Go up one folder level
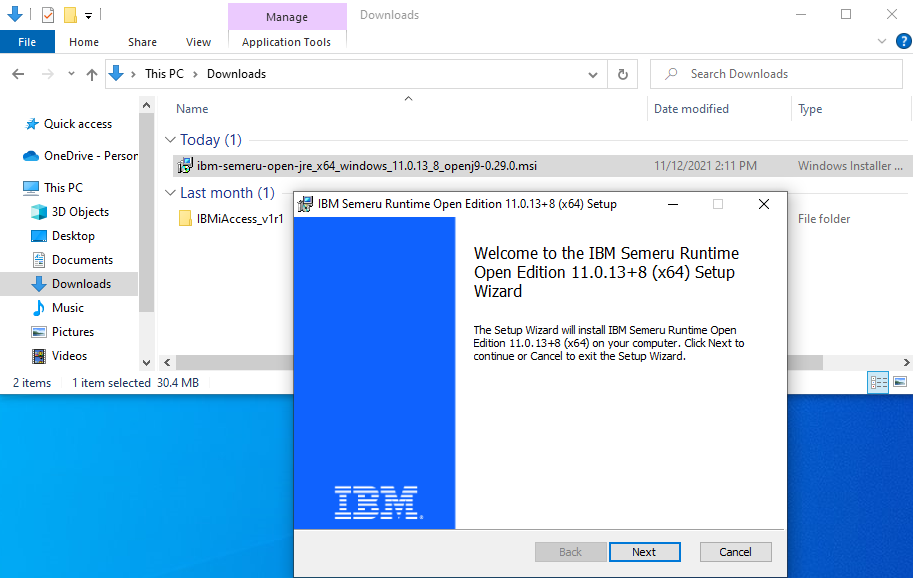The width and height of the screenshot is (913, 578). coord(91,74)
